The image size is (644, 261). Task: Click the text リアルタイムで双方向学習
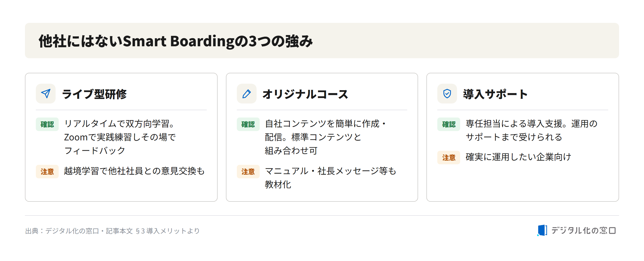tap(117, 124)
